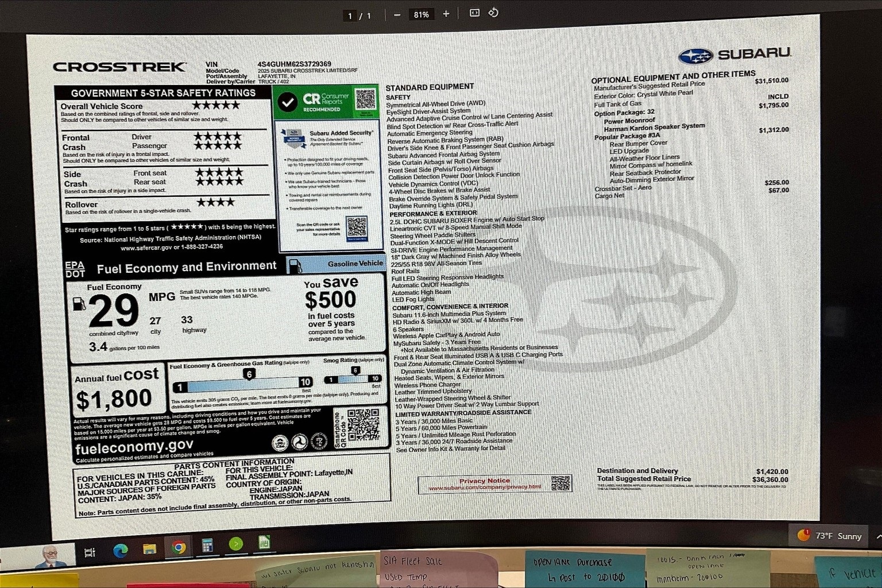The height and width of the screenshot is (588, 882).
Task: Click the Annual fuel cost $1,800 figure
Action: (x=114, y=400)
